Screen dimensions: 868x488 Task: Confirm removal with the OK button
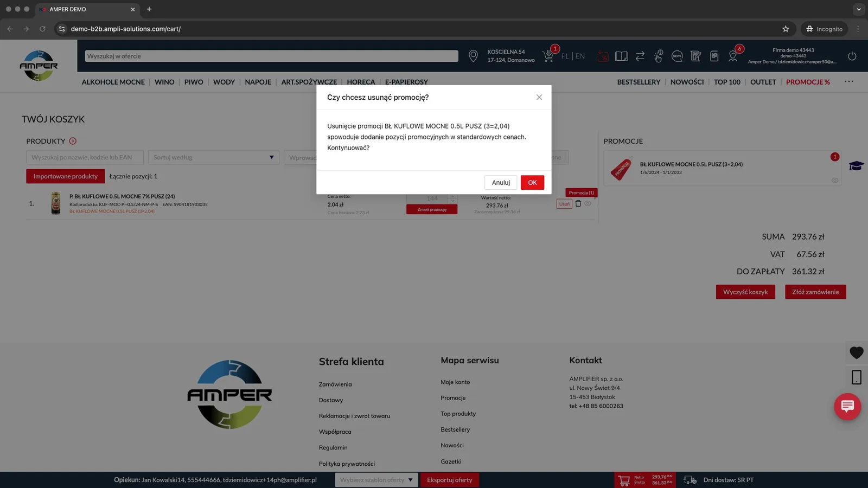point(532,183)
